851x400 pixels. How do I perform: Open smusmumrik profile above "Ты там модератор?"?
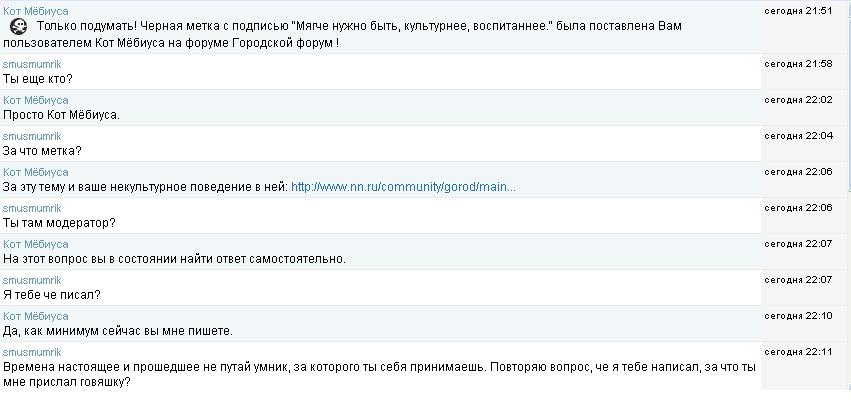pos(32,208)
